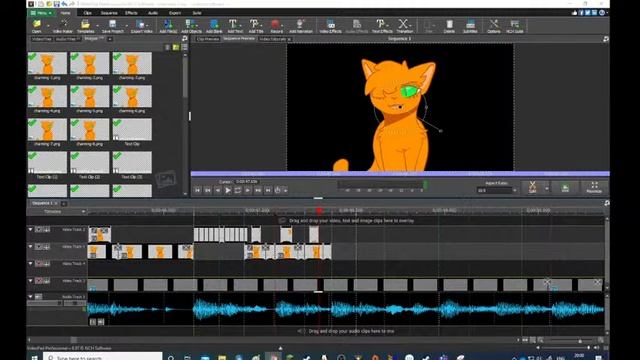The width and height of the screenshot is (640, 360).
Task: Open the Video Maker wizard icon
Action: coord(62,26)
